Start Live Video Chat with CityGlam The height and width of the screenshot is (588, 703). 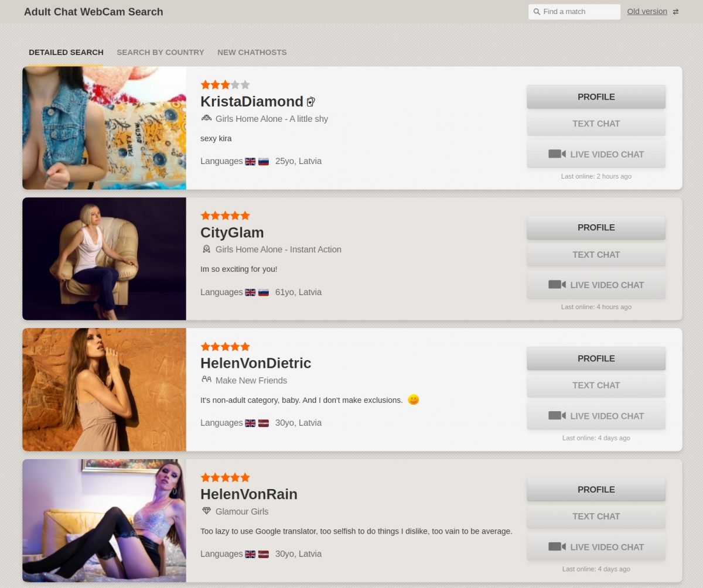click(x=596, y=285)
